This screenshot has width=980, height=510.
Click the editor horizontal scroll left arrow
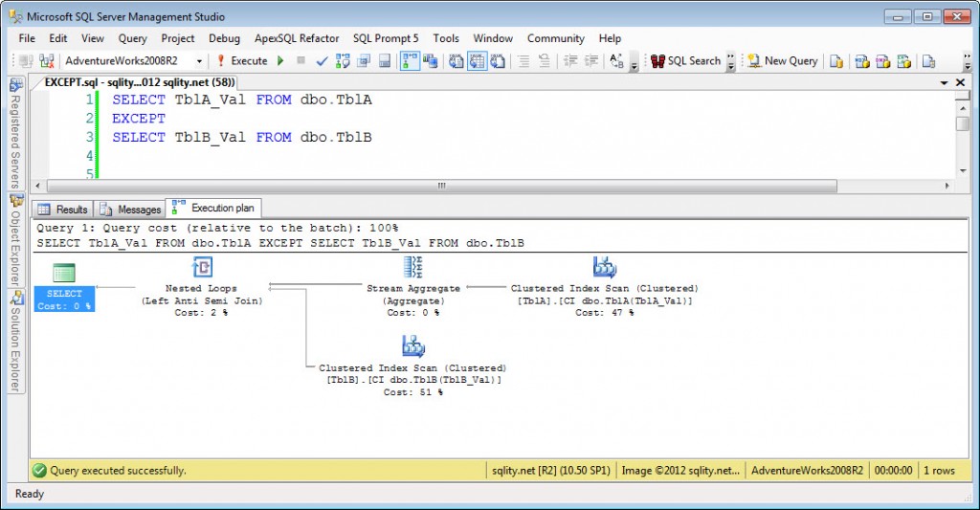(38, 186)
